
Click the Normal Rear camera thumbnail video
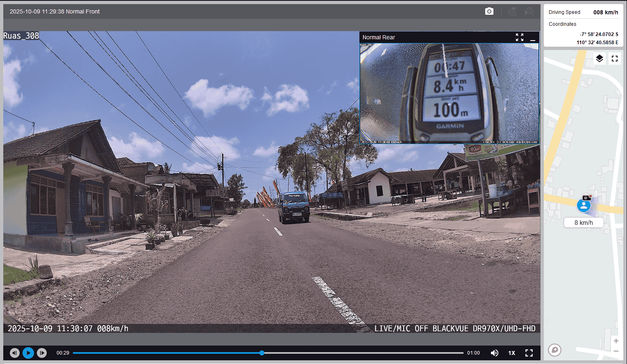tap(449, 93)
